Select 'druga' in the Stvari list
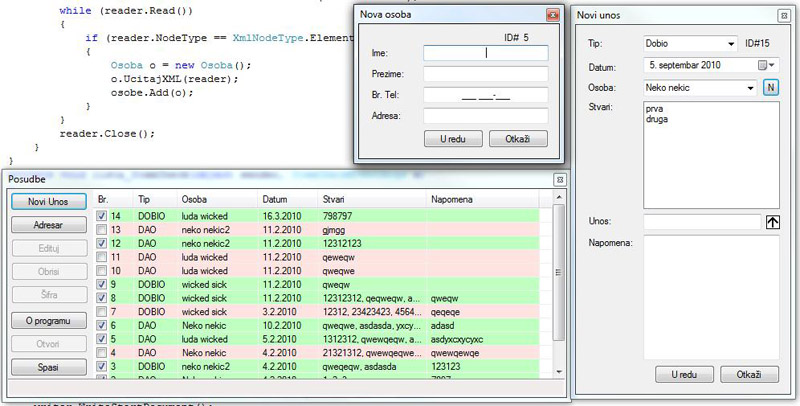Screen dimensions: 800x406 point(657,119)
